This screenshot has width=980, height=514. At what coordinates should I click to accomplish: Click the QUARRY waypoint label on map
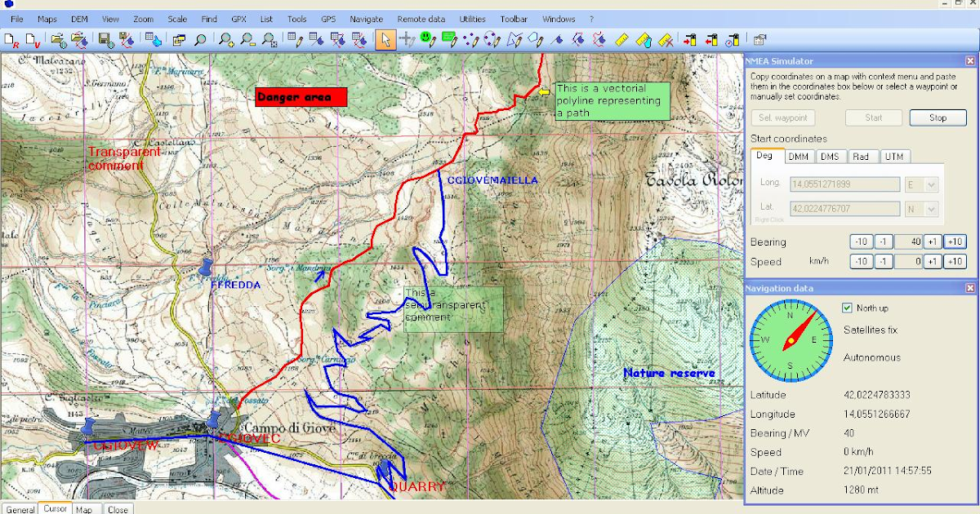tap(416, 487)
